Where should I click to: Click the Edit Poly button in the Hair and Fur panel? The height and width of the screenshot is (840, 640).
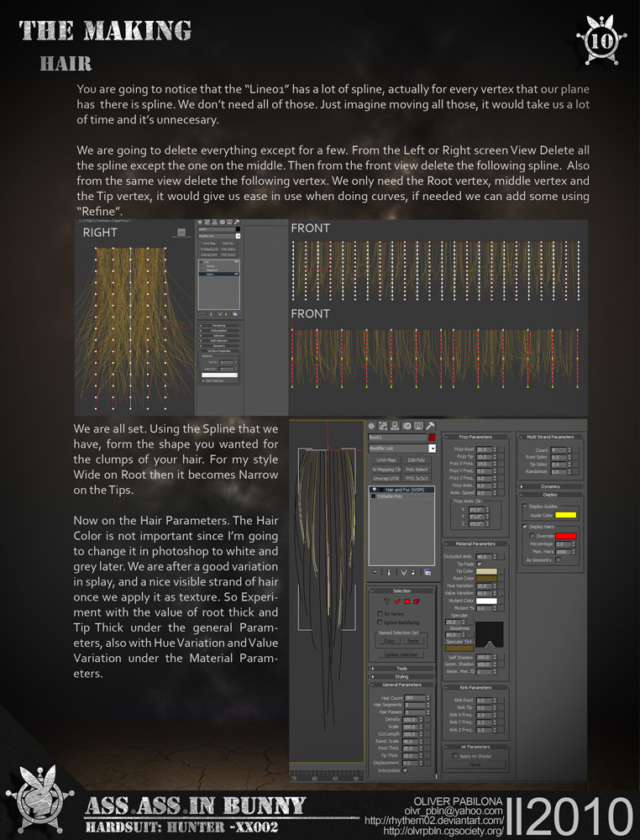(417, 460)
